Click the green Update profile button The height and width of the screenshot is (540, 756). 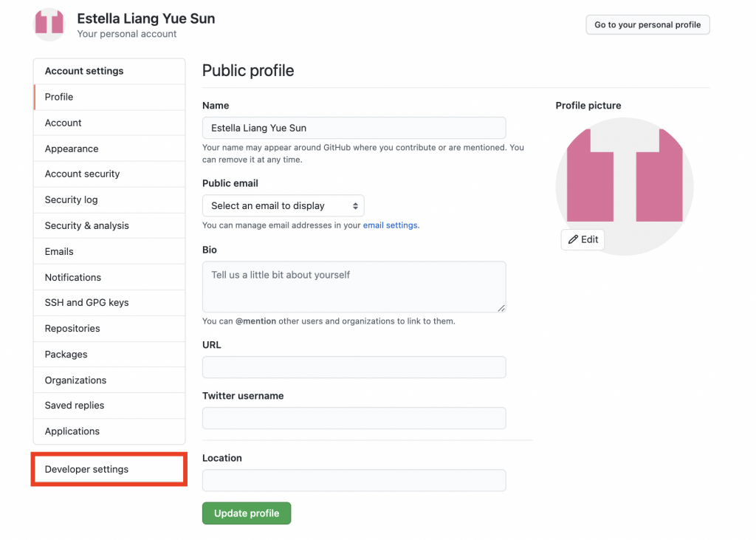click(247, 513)
